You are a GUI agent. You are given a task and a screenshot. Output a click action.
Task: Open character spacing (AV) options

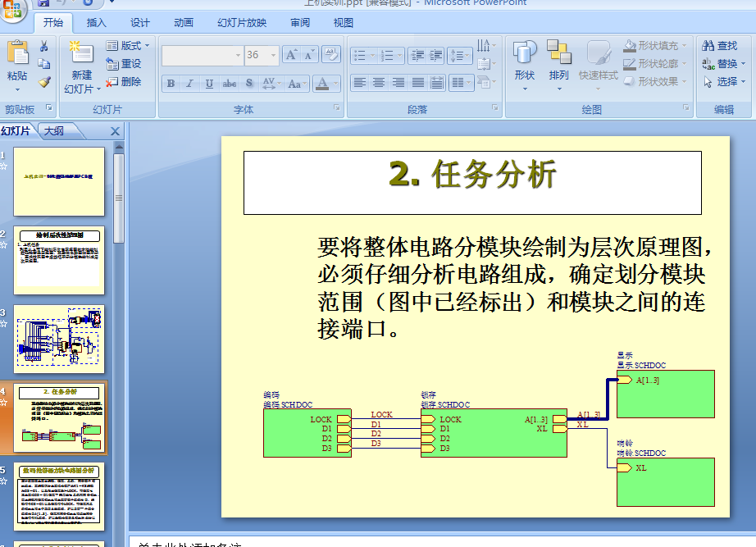click(x=271, y=84)
